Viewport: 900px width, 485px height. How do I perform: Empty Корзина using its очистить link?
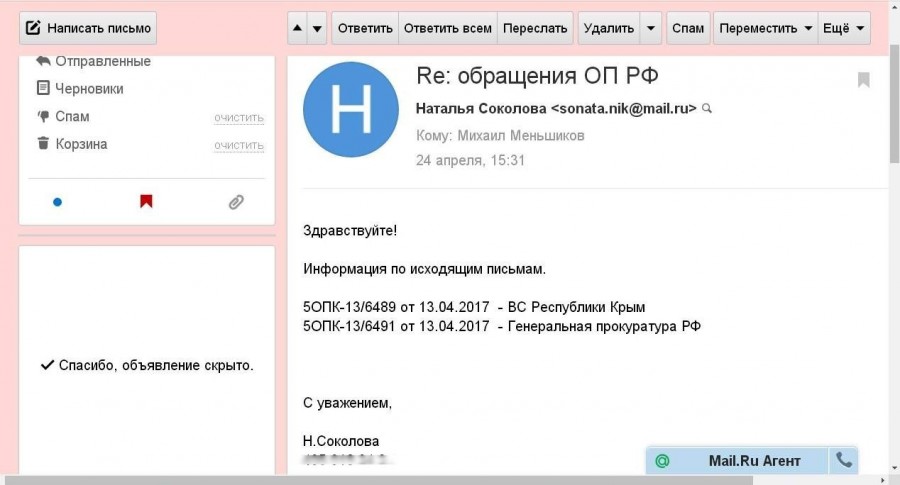click(x=239, y=146)
